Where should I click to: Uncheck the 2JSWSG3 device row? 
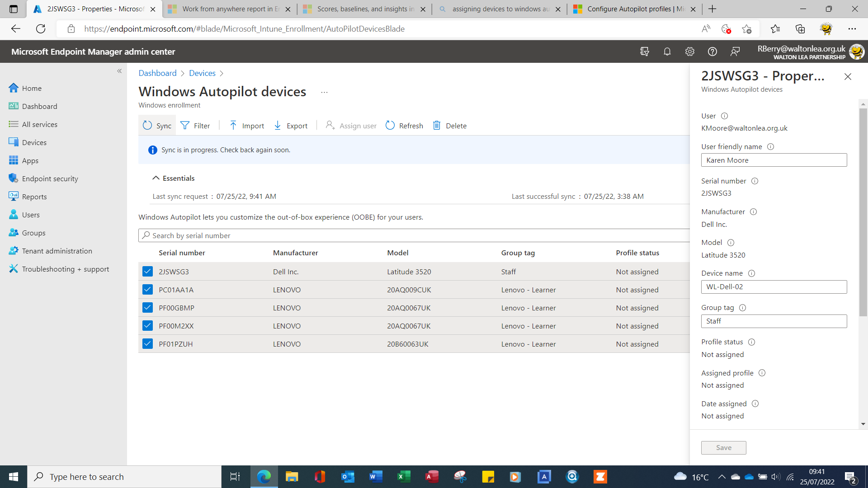tap(147, 271)
